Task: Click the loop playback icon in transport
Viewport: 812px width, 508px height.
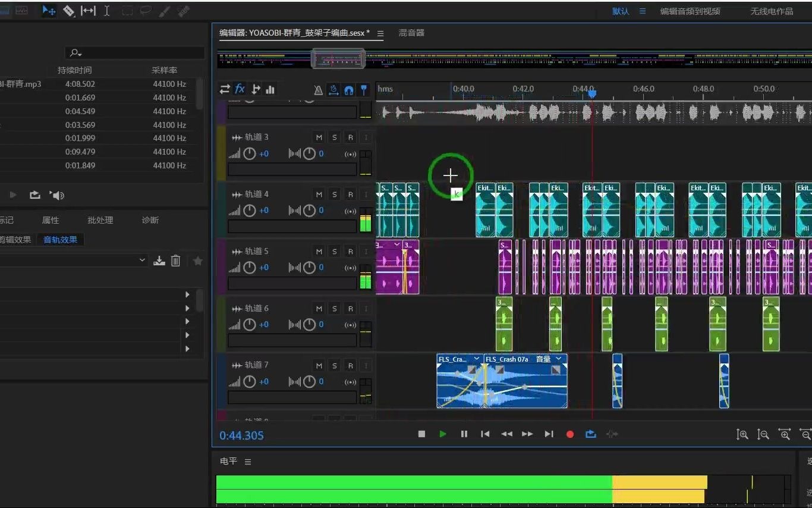Action: (x=590, y=434)
